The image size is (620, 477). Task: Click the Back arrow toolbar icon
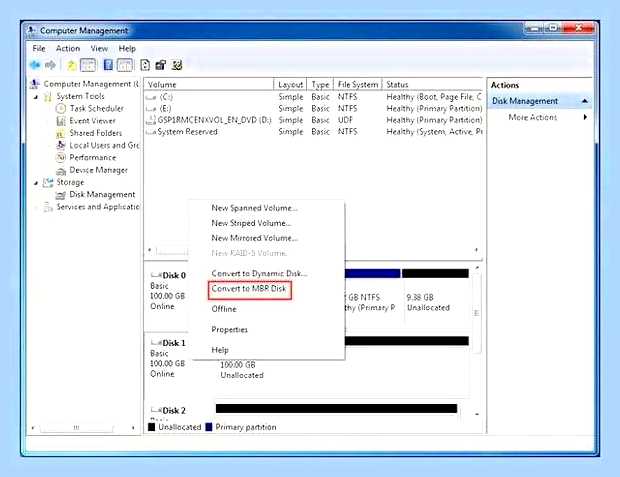point(35,65)
